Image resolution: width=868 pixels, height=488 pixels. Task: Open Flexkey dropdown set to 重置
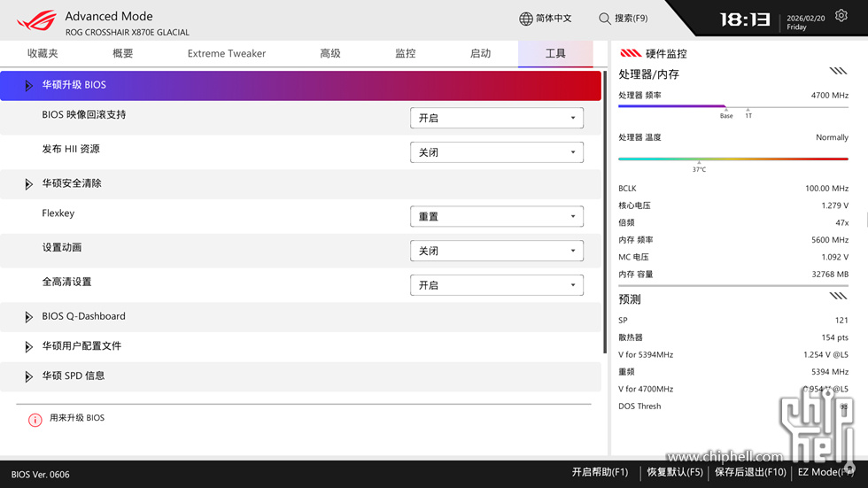[x=496, y=216]
